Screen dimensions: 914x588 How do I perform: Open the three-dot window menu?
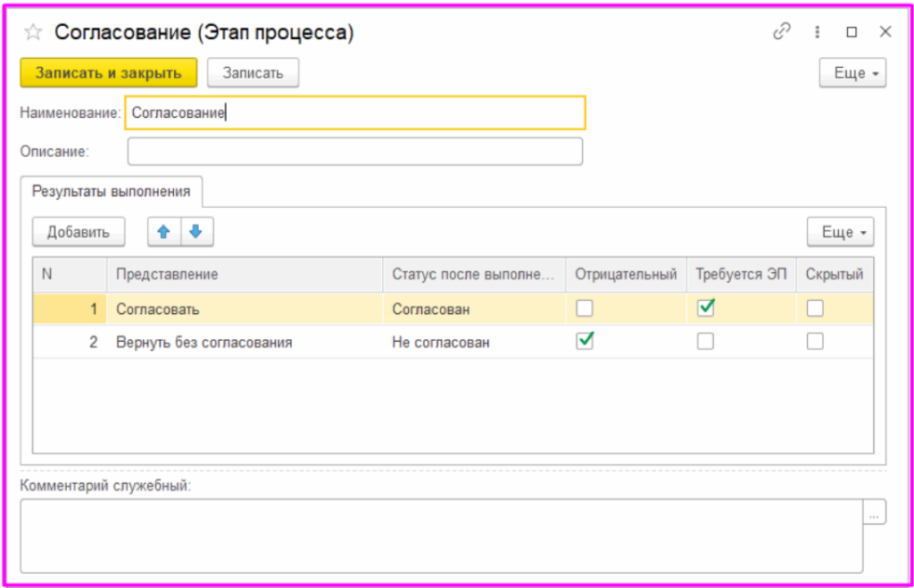[817, 32]
